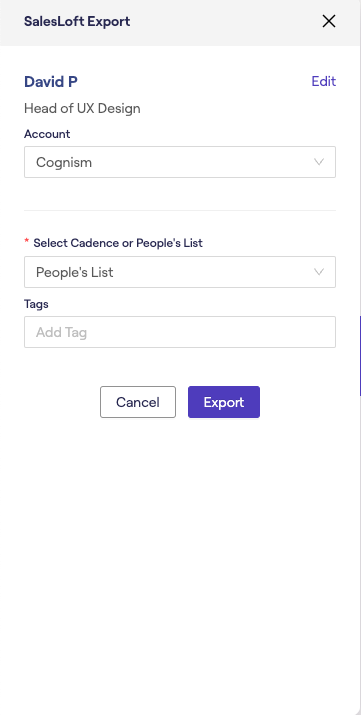Select the David P contact name
The width and height of the screenshot is (361, 715).
pos(51,82)
